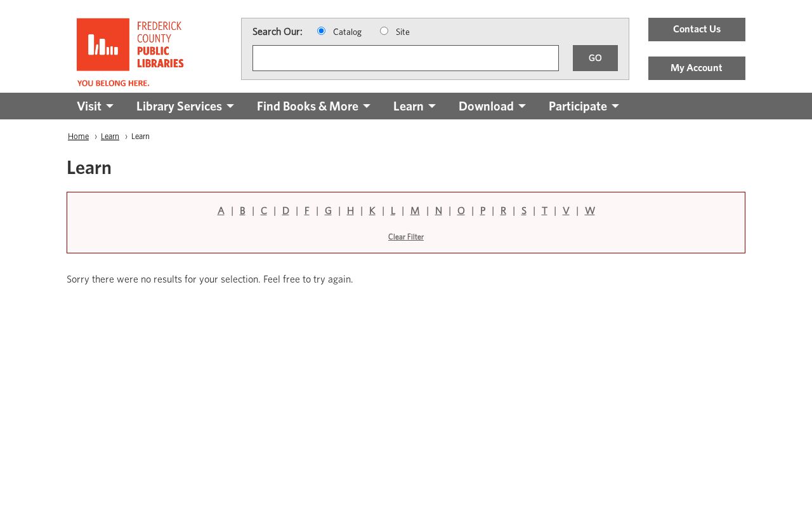This screenshot has width=812, height=508.
Task: Filter results by letter O
Action: (461, 211)
